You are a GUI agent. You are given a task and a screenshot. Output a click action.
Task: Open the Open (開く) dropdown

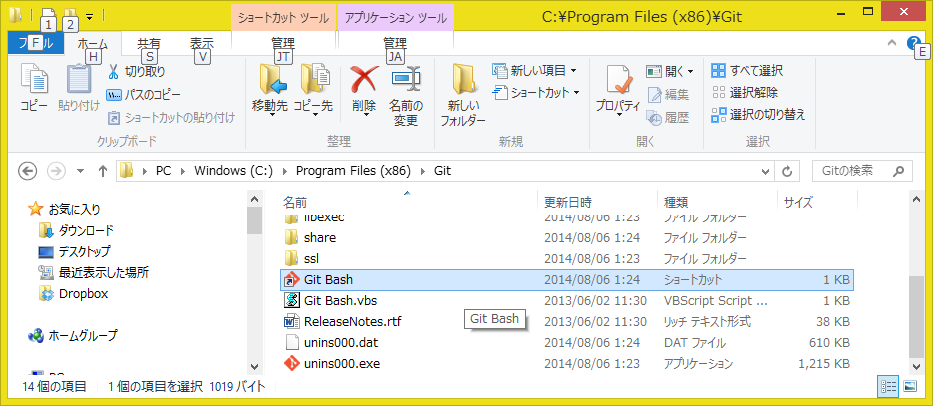[670, 72]
